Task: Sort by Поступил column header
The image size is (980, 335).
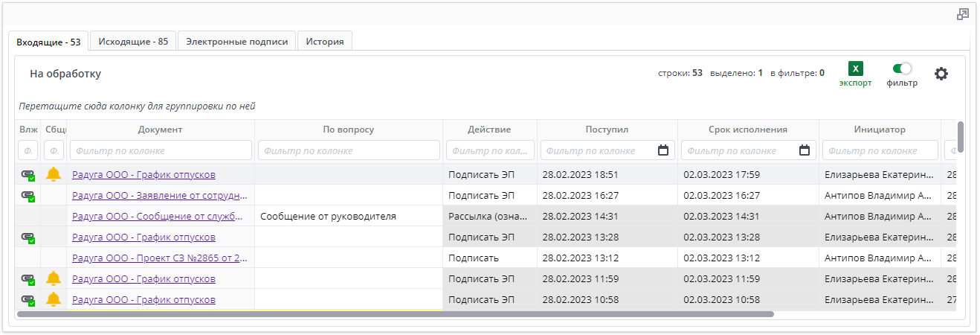Action: (607, 130)
